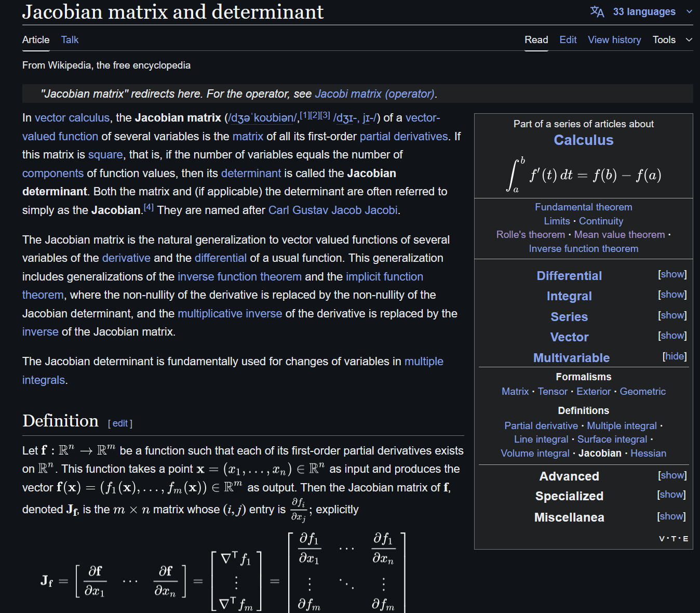The image size is (700, 613).
Task: Open citation reference [3]
Action: pos(325,115)
